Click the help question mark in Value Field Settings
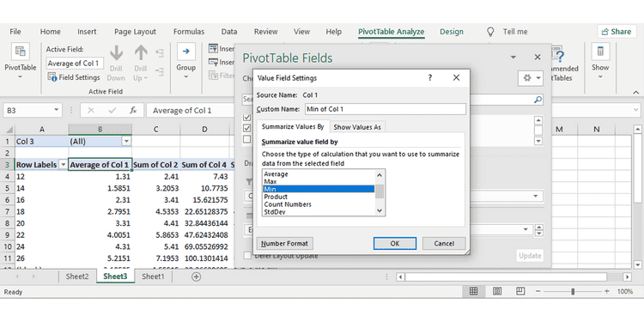This screenshot has height=322, width=644. pos(429,77)
